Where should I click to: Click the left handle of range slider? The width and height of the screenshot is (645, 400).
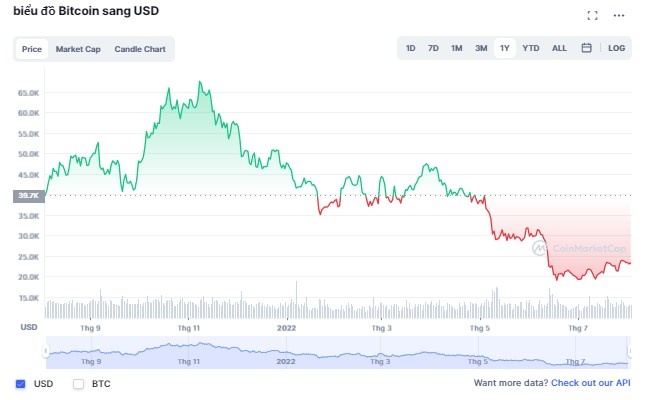[x=46, y=351]
